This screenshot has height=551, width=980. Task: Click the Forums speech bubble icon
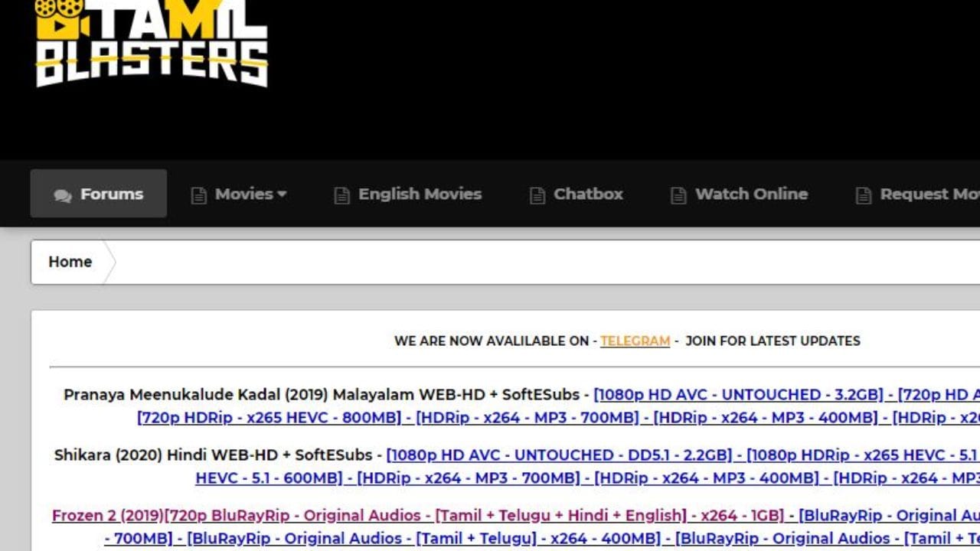coord(63,195)
